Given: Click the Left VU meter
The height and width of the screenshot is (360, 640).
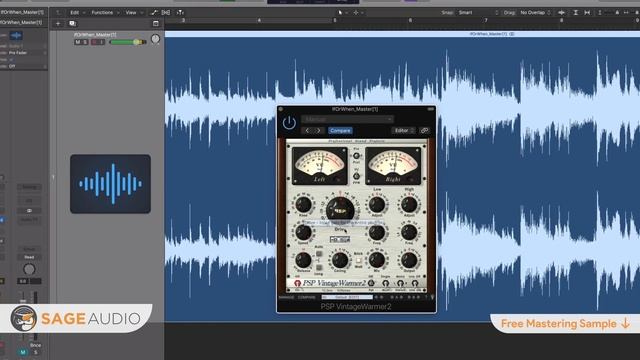Looking at the screenshot, I should pyautogui.click(x=320, y=166).
